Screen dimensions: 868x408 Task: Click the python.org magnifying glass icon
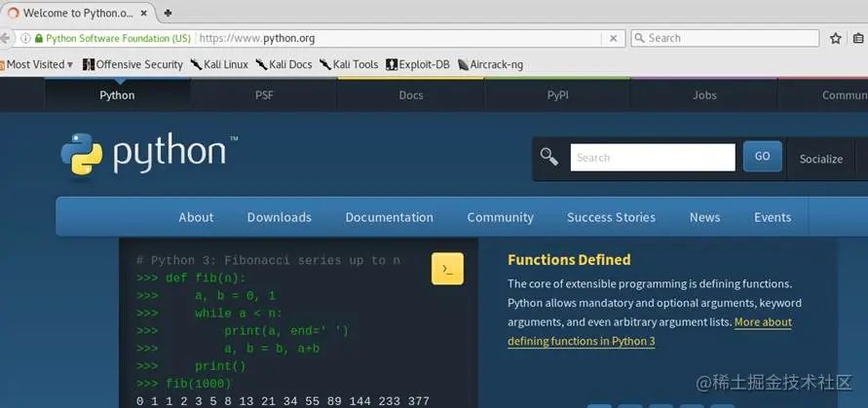point(549,157)
